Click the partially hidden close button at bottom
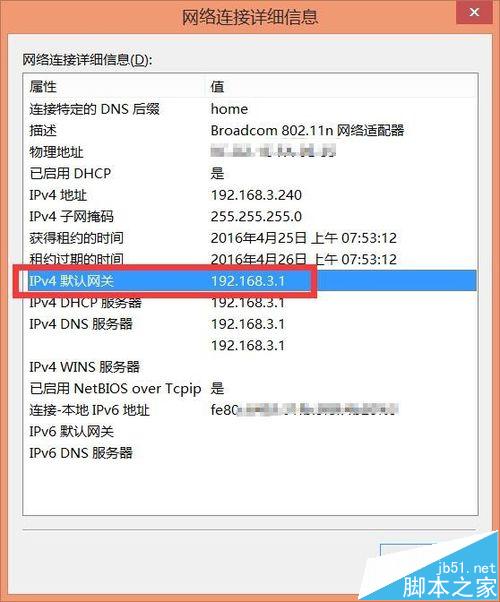Image resolution: width=500 pixels, height=602 pixels. (408, 551)
